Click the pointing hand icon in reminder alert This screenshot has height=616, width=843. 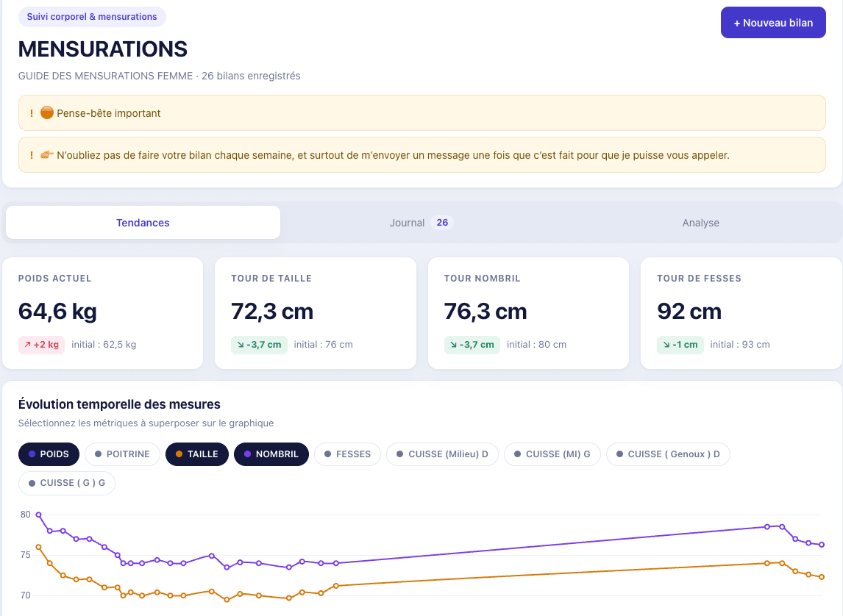47,154
